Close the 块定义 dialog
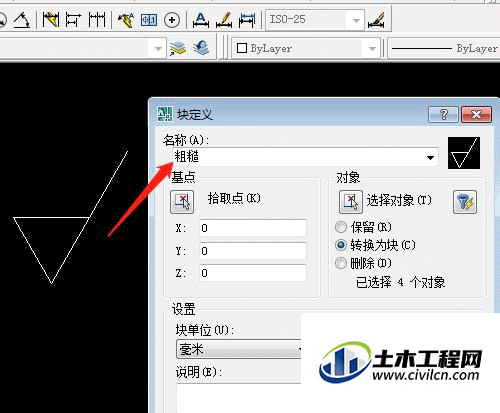This screenshot has width=500, height=413. 477,115
